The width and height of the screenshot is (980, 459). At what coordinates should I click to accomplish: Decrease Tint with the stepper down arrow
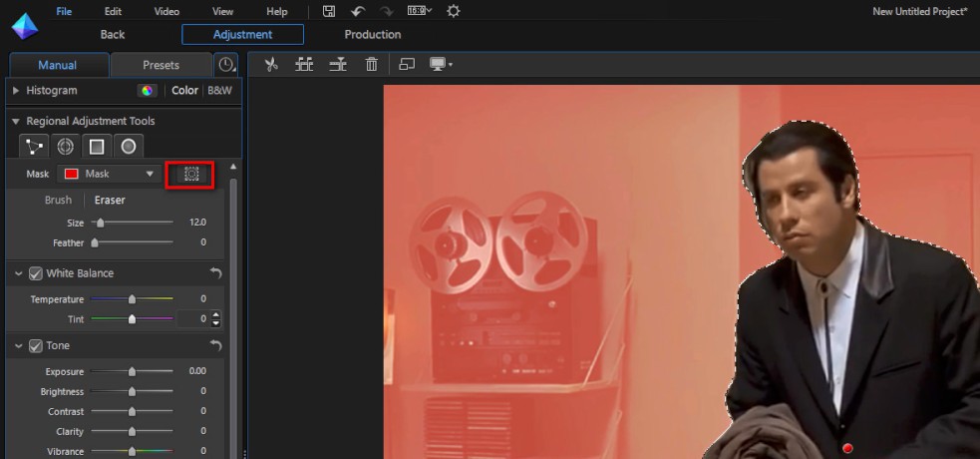coord(215,323)
